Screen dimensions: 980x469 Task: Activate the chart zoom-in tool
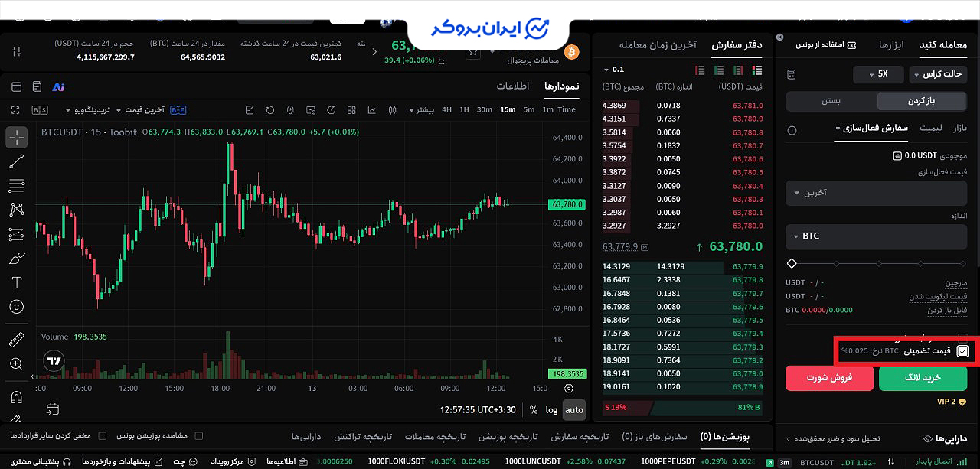click(16, 364)
